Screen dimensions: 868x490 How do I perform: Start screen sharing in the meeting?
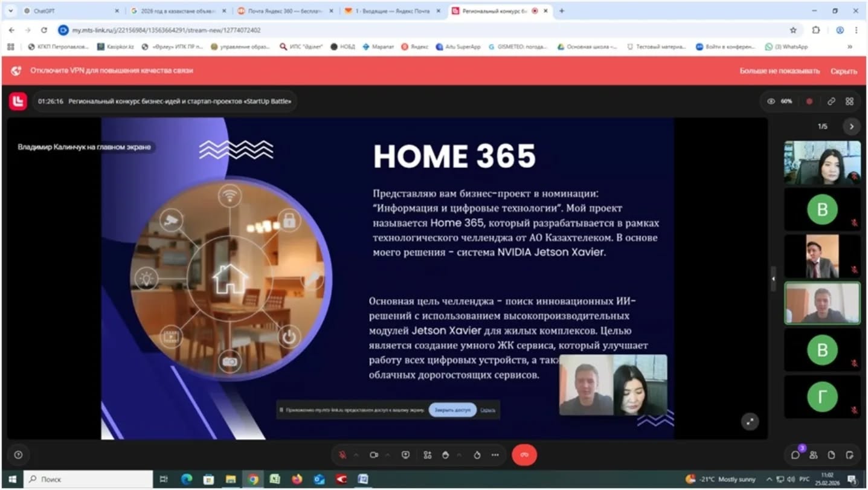click(x=405, y=455)
